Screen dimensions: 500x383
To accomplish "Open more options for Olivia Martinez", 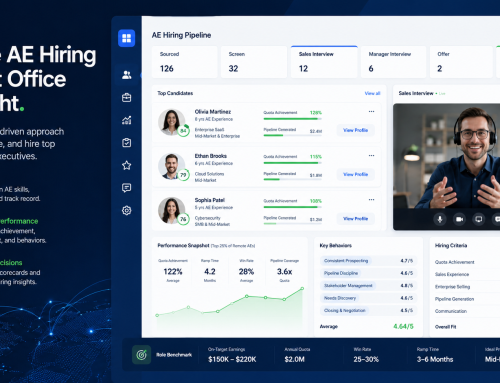I will 371,112.
